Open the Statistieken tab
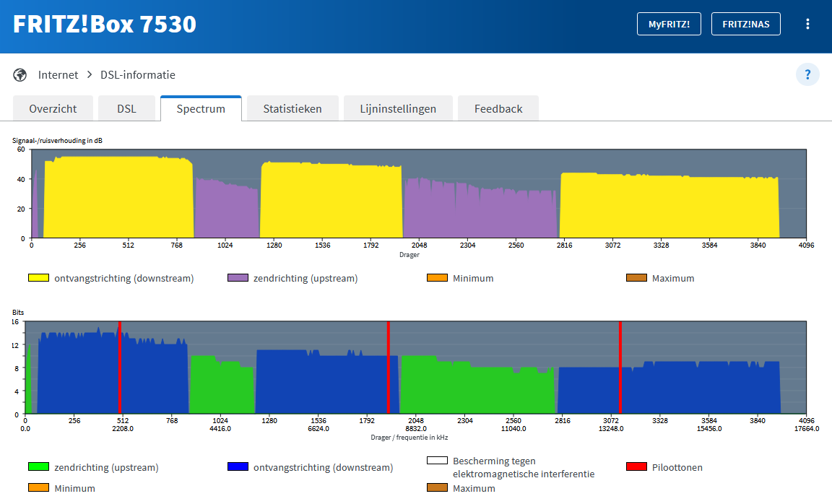 click(x=292, y=109)
